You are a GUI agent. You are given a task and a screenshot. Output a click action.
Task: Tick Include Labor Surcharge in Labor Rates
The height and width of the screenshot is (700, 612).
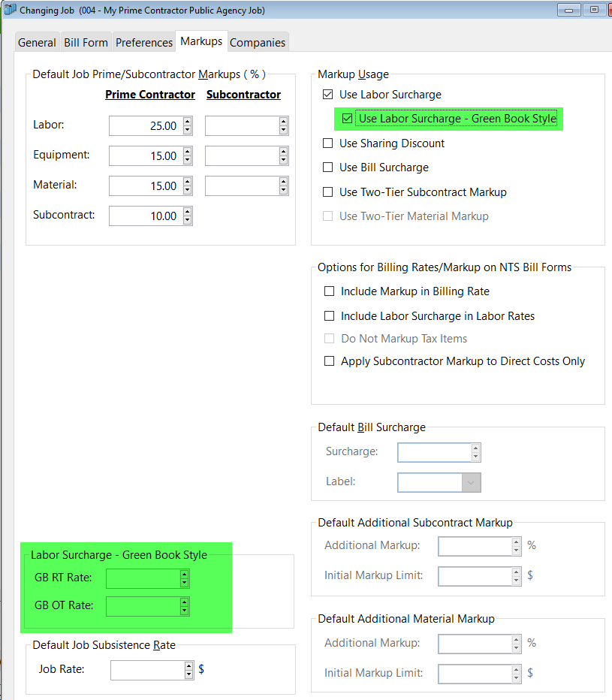pos(329,316)
